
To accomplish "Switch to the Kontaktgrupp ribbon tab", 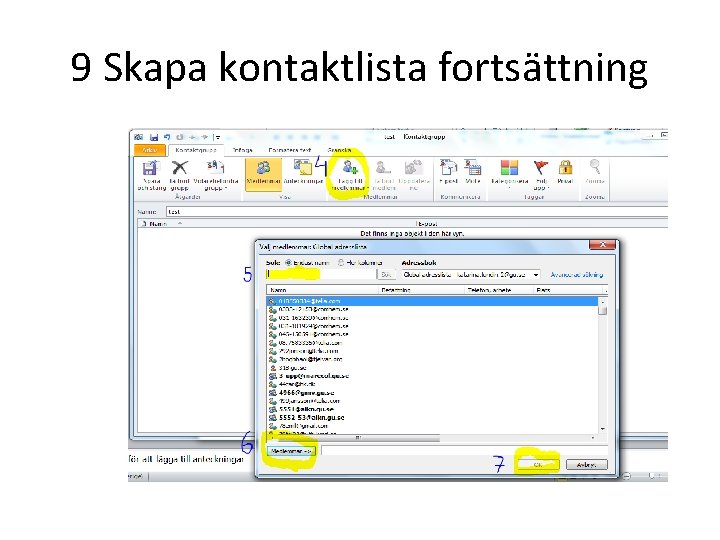I will (x=196, y=150).
